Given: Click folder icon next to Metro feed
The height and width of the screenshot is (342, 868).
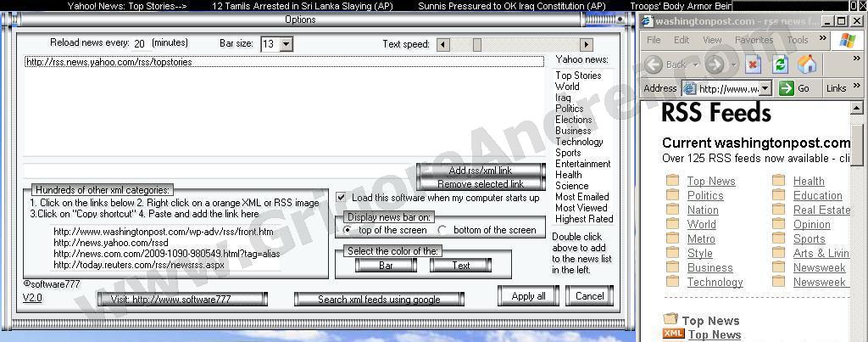Looking at the screenshot, I should (672, 238).
